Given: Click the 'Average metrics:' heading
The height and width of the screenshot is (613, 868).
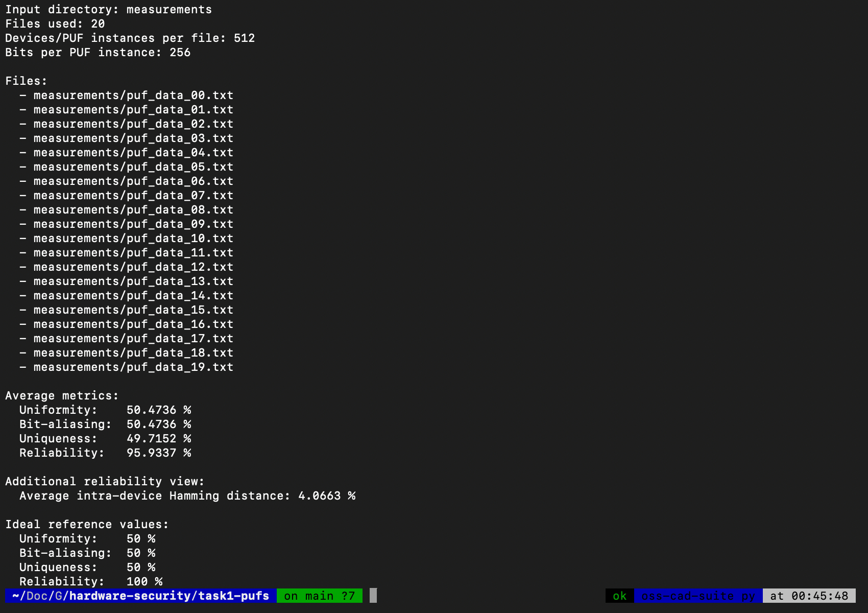Looking at the screenshot, I should [62, 396].
